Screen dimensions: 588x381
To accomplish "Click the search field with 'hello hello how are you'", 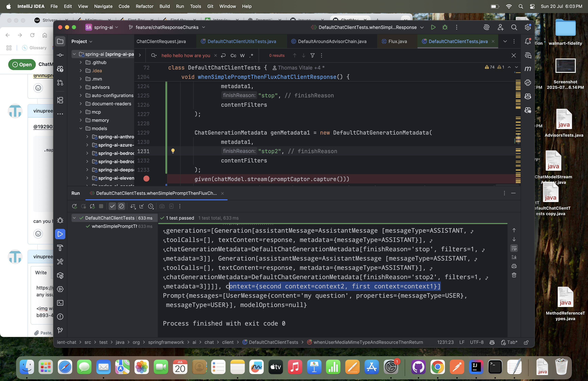I will pos(186,55).
